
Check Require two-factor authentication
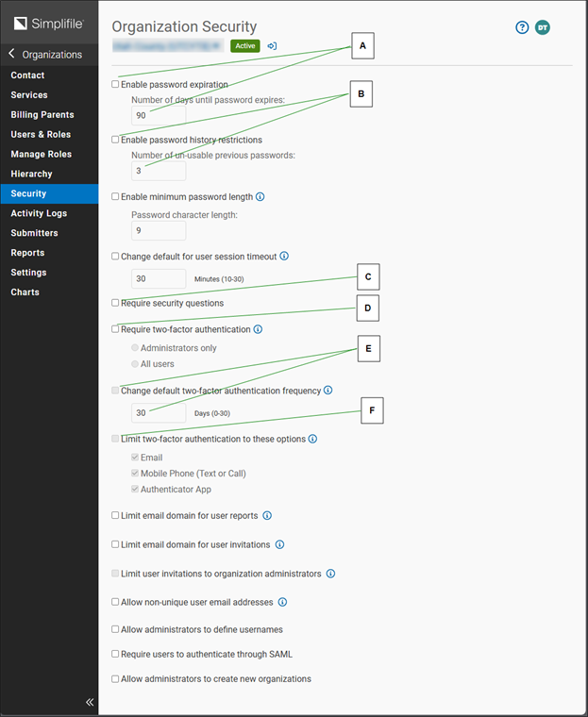[x=115, y=328]
